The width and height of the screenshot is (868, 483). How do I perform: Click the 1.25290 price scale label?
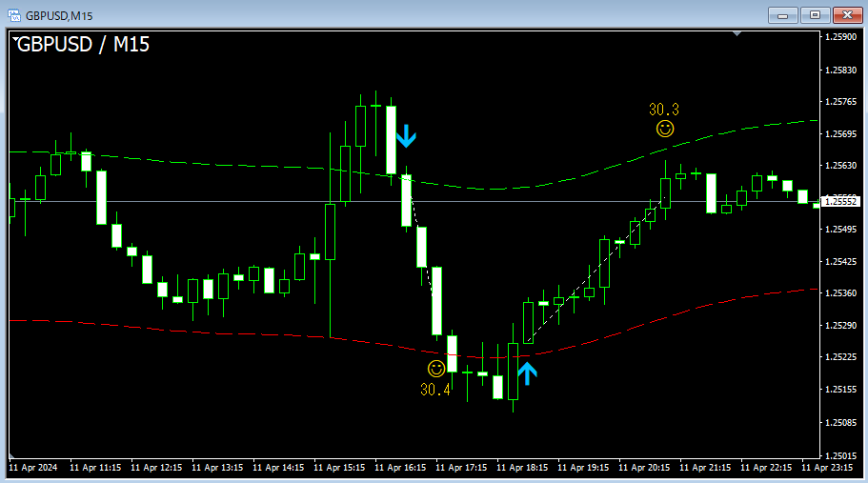(x=840, y=325)
